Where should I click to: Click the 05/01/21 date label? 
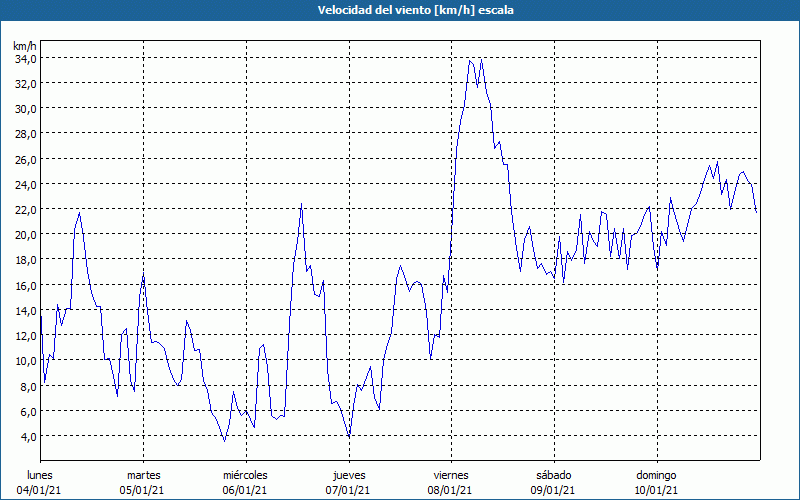(x=142, y=490)
